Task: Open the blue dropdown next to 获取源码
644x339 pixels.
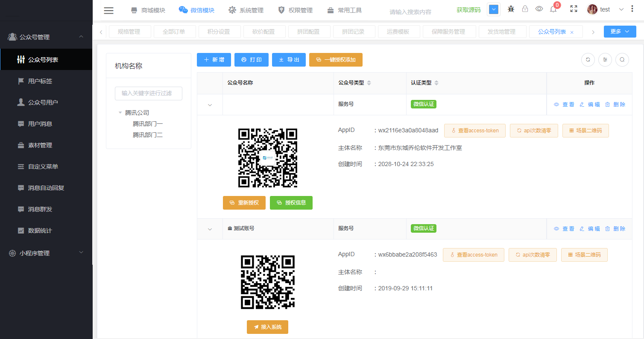Action: [x=494, y=9]
